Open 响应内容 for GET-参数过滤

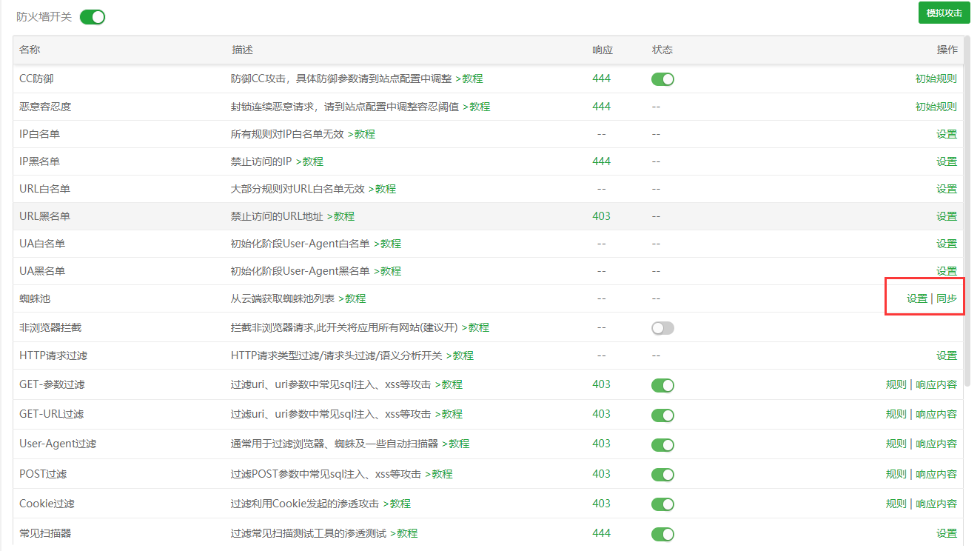click(936, 384)
